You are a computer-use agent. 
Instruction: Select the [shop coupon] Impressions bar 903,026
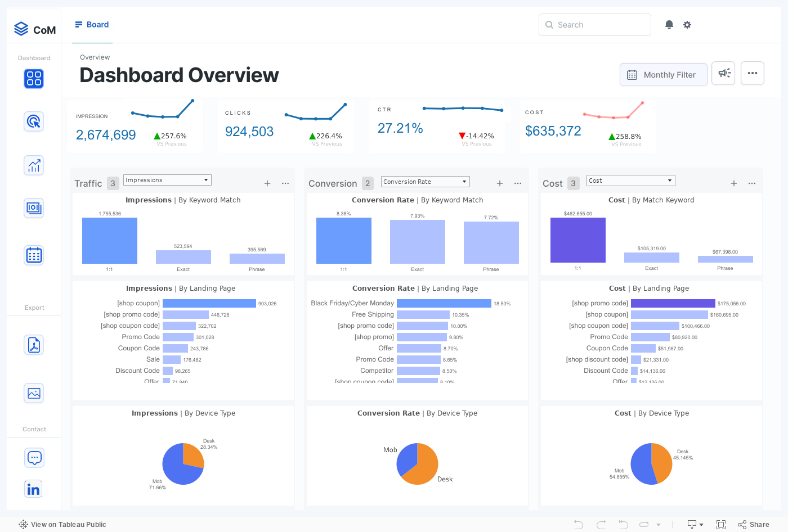[209, 303]
